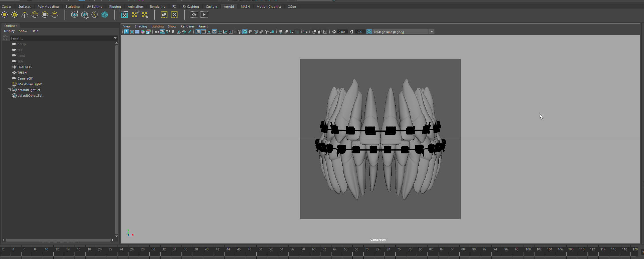Create Arnold SkyDome light icon
Viewport: 644px width, 259px height.
point(35,15)
